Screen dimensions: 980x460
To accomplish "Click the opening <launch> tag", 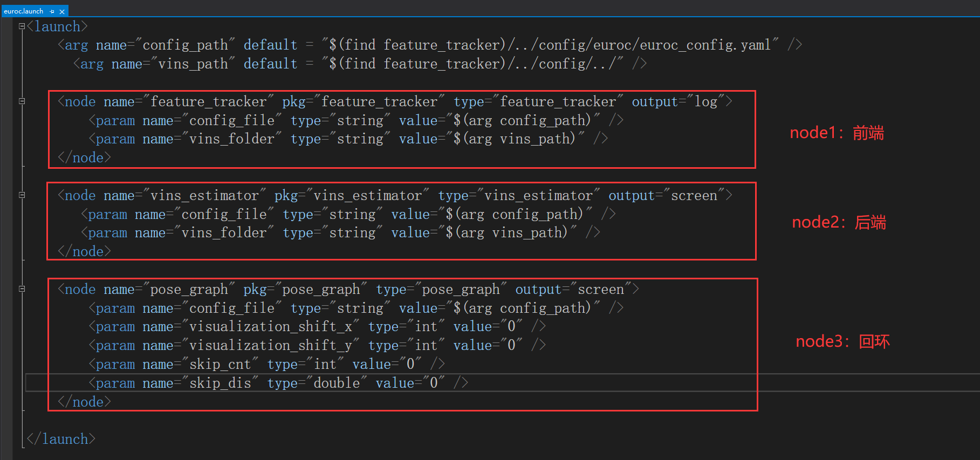I will [57, 26].
